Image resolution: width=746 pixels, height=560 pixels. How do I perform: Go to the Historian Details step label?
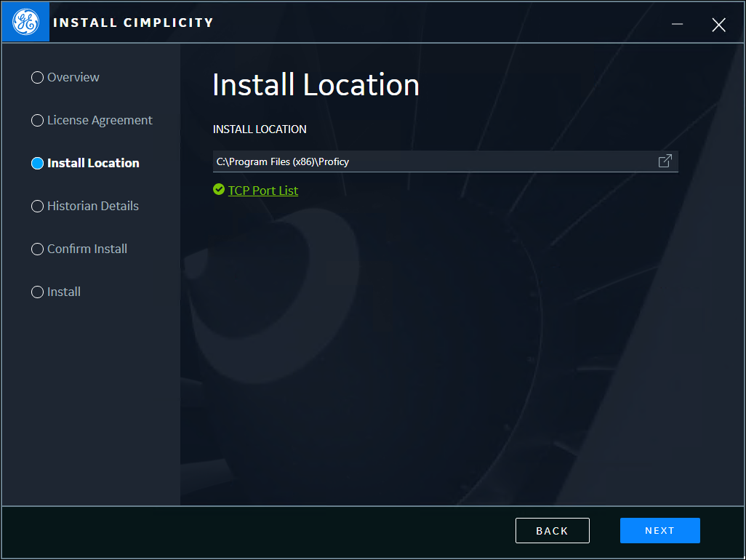point(93,206)
